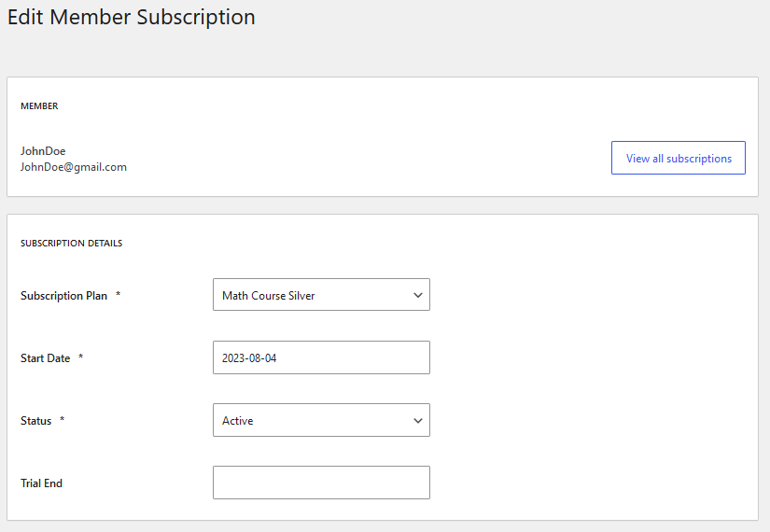This screenshot has width=770, height=532.
Task: Click the required asterisk beside Subscription Plan
Action: (118, 294)
